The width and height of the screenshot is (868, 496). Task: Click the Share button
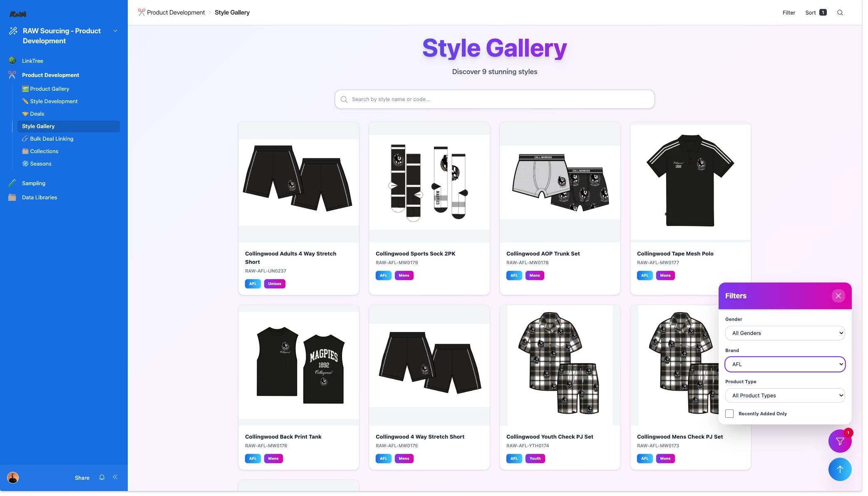(82, 478)
